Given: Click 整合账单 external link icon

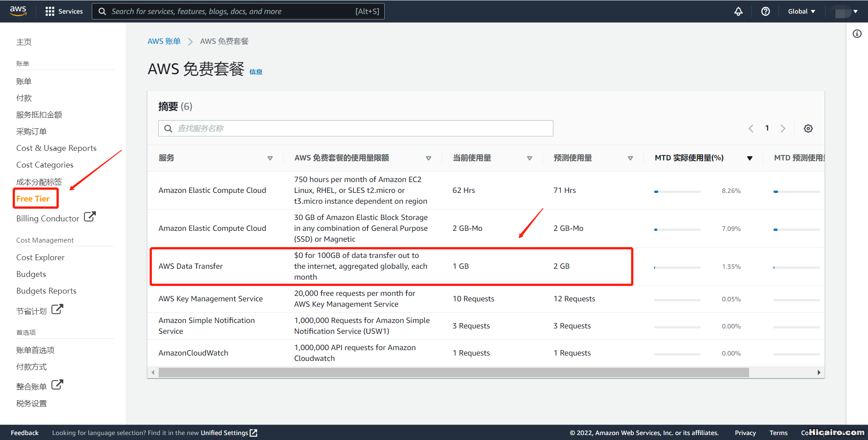Looking at the screenshot, I should [57, 385].
